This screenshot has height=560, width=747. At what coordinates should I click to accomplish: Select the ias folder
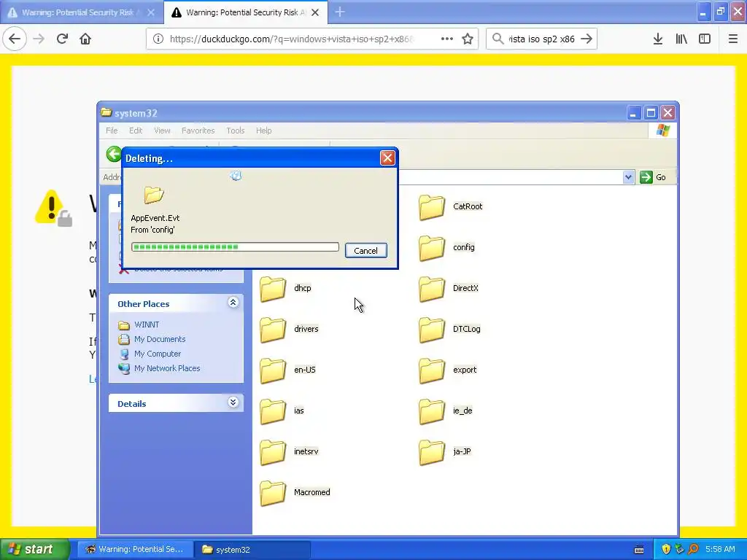click(x=282, y=411)
